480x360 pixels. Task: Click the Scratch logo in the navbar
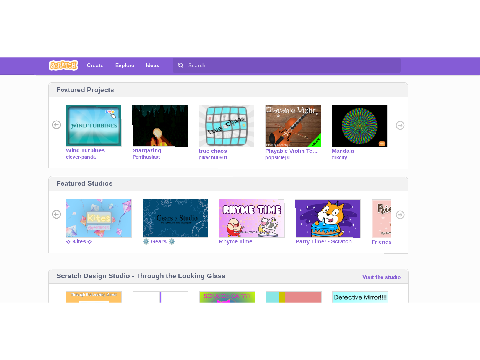tap(63, 65)
